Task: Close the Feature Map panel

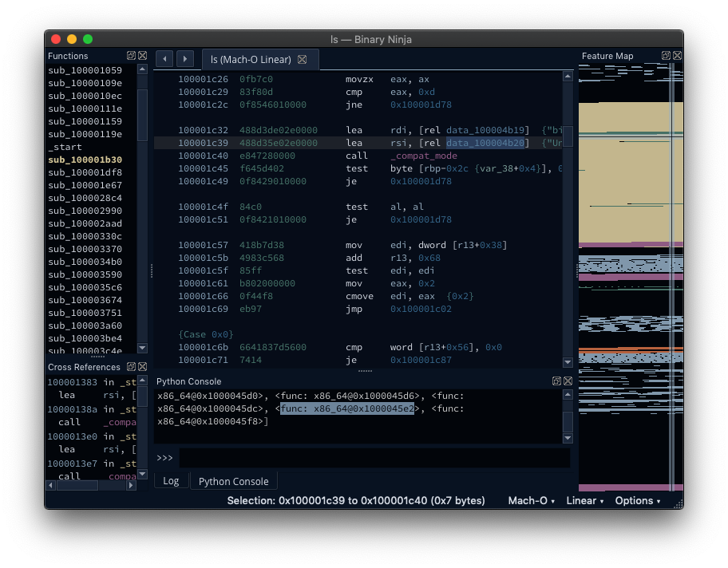Action: pyautogui.click(x=678, y=56)
